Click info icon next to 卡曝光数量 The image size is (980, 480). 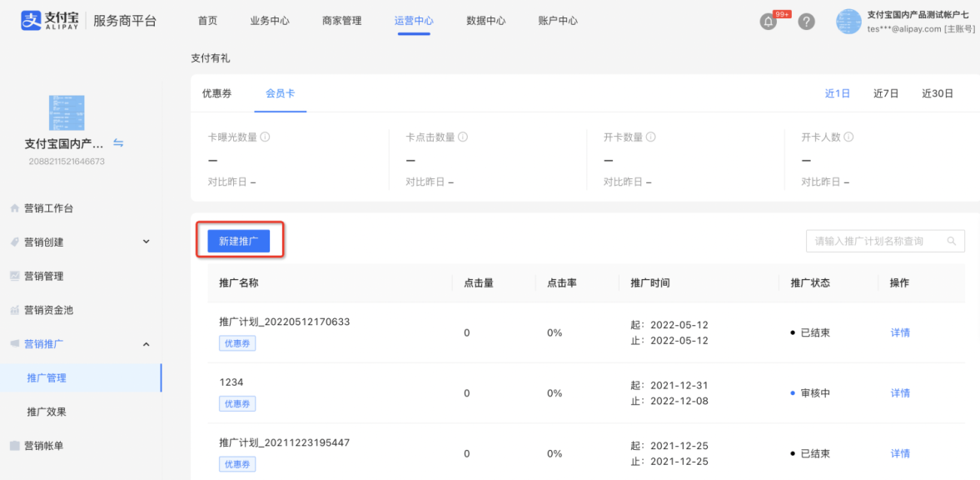point(265,137)
